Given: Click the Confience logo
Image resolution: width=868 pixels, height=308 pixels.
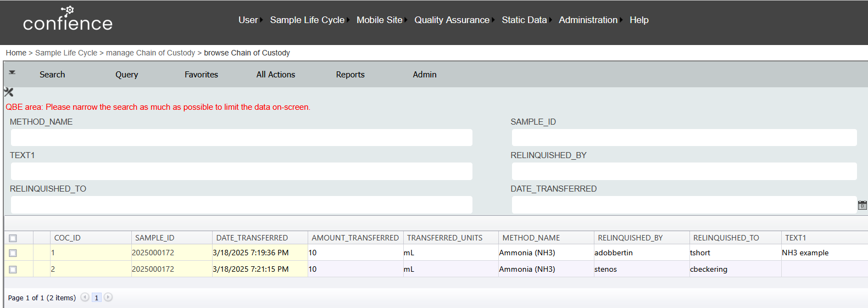Looking at the screenshot, I should (68, 19).
